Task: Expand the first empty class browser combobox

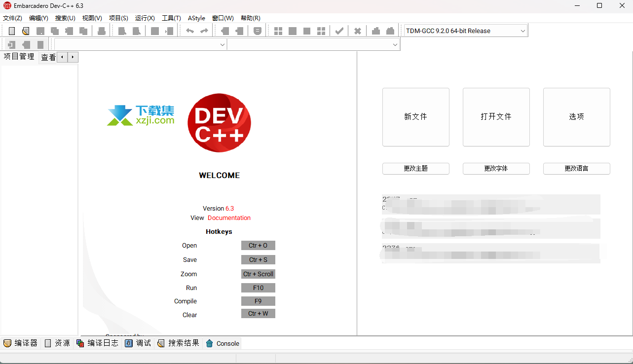Action: (x=222, y=45)
